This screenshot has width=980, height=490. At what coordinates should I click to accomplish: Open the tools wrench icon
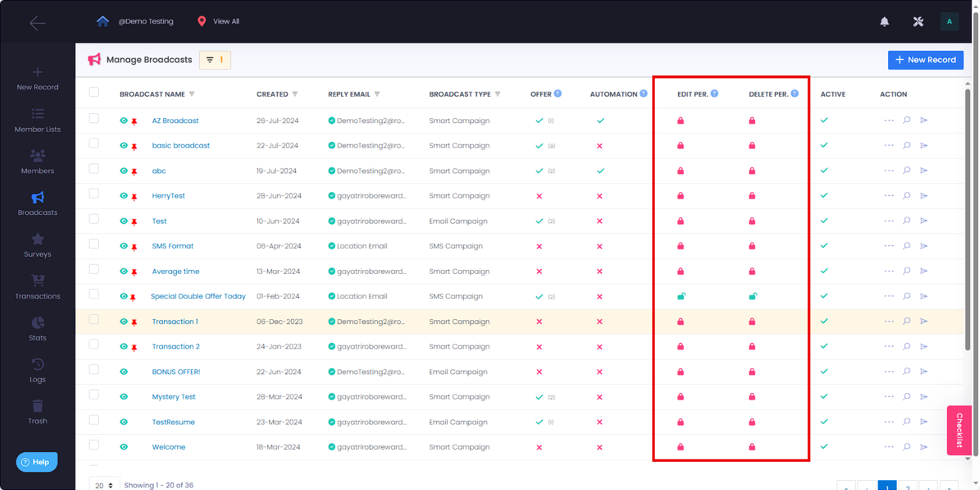pyautogui.click(x=918, y=21)
